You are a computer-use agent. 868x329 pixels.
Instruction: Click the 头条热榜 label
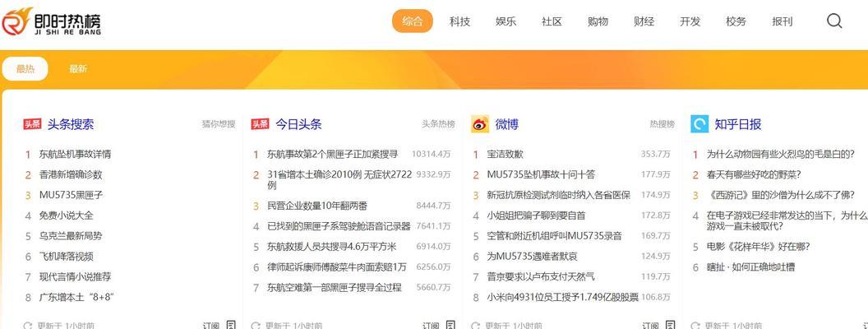(x=438, y=124)
